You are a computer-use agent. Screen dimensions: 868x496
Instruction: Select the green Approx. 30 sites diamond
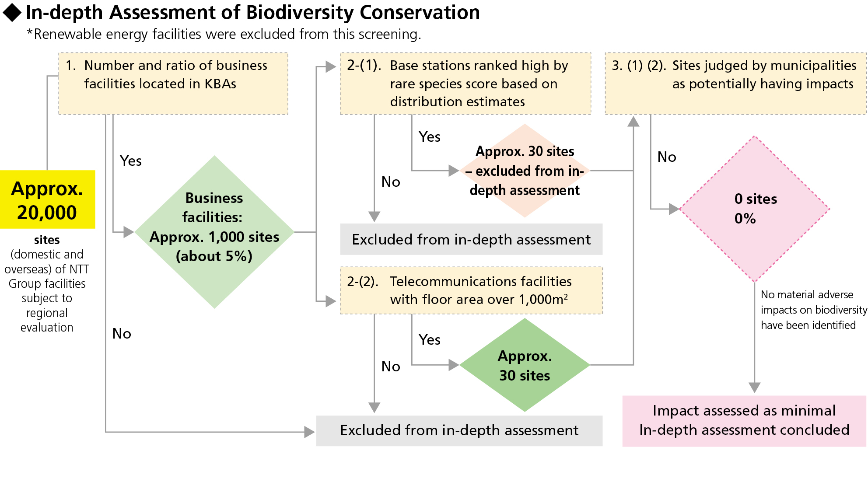[x=525, y=365]
